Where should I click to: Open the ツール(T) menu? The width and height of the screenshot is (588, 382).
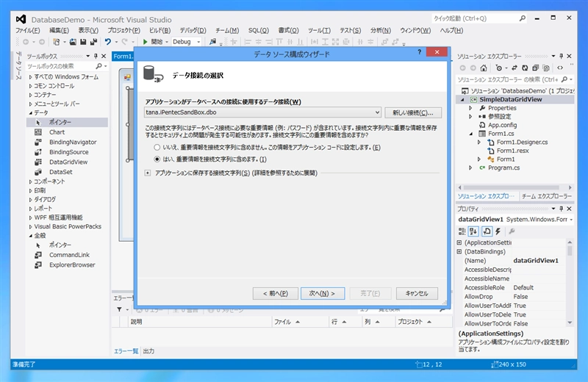tap(319, 30)
